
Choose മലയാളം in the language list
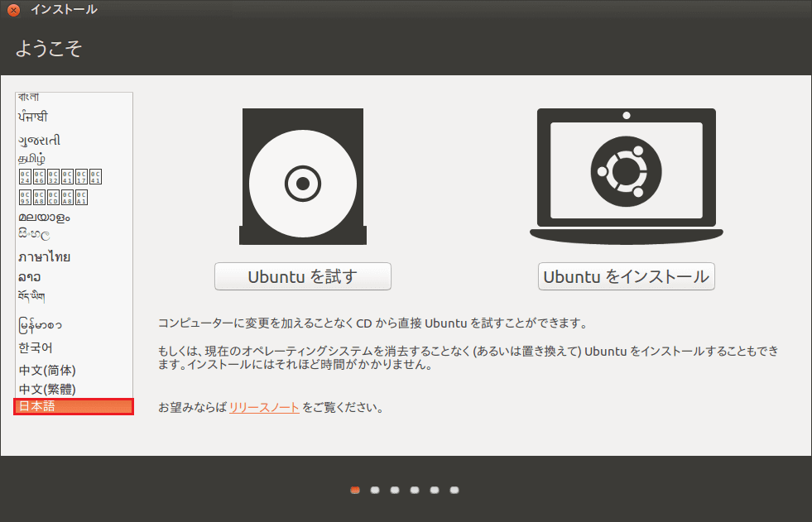(x=44, y=217)
